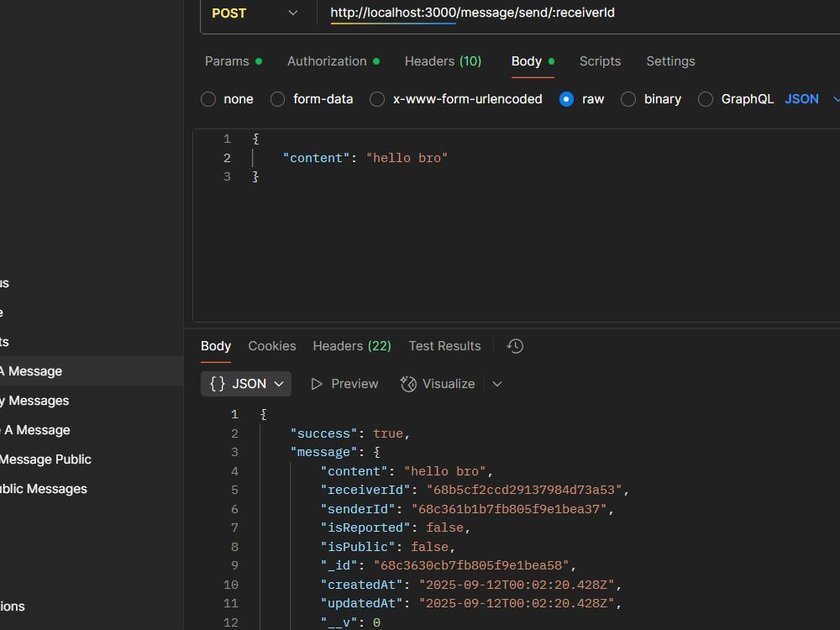Select the response Body tab
Screen dimensions: 840x630
tap(216, 346)
